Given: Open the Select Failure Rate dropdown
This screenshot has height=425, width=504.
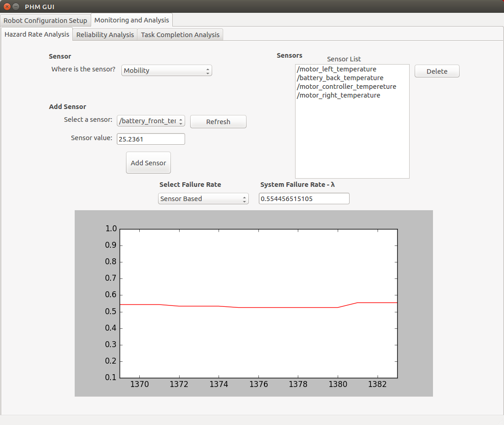Looking at the screenshot, I should pos(203,198).
